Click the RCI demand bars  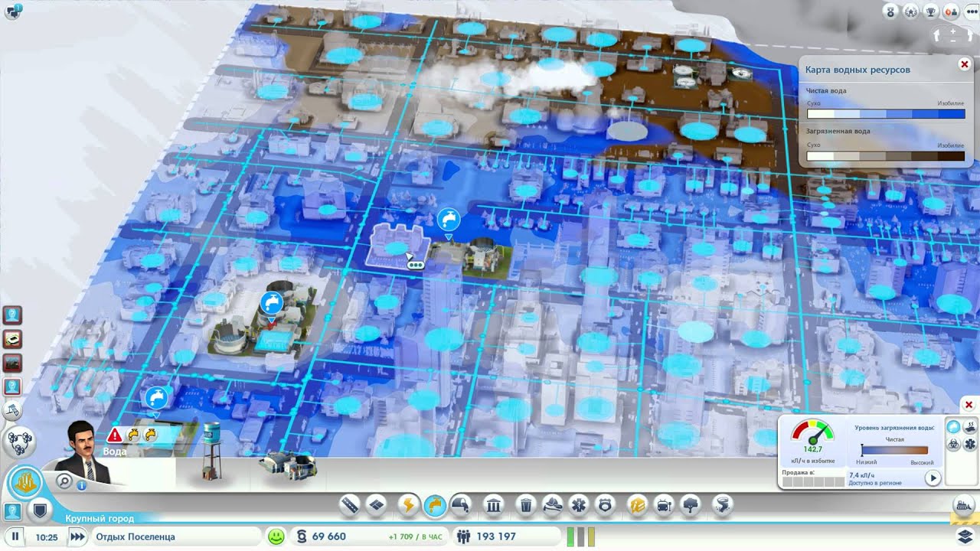580,536
